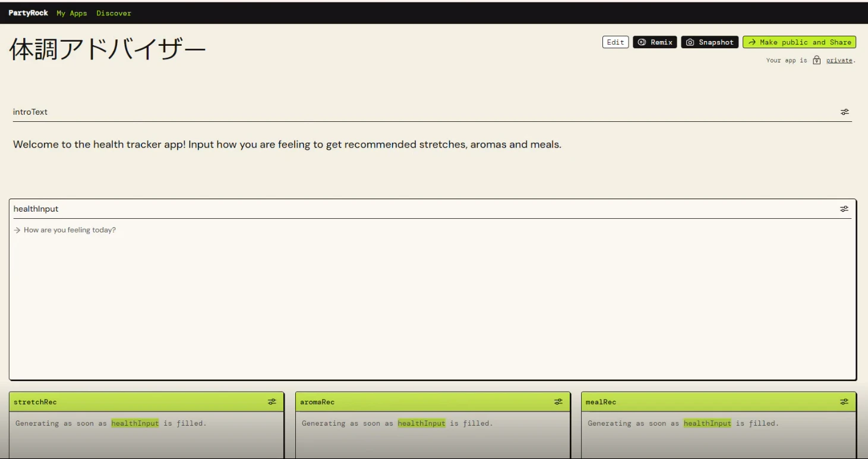Open settings icon for aromaRec widget
This screenshot has height=459, width=868.
pyautogui.click(x=558, y=402)
